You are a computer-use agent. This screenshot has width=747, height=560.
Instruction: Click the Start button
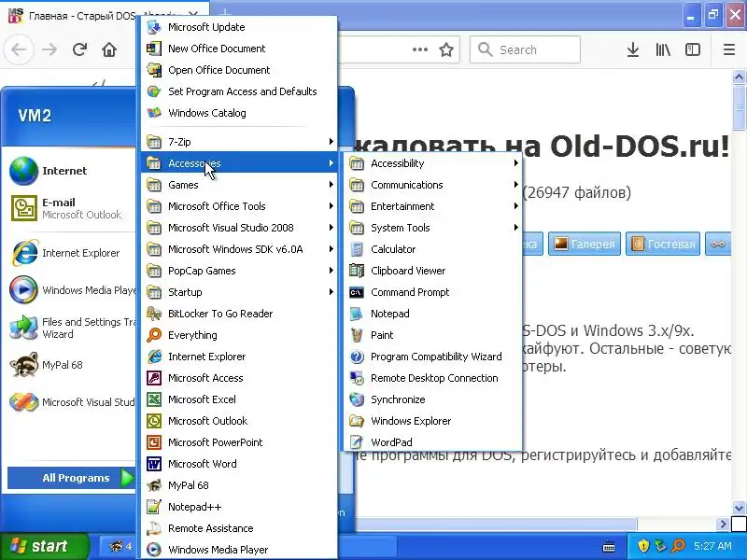44,546
